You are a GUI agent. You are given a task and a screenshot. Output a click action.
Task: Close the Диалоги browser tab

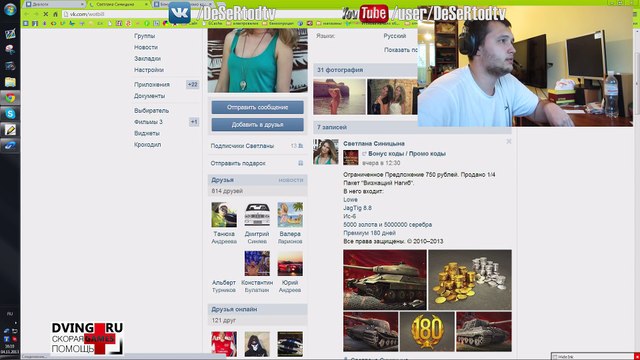[x=82, y=4]
